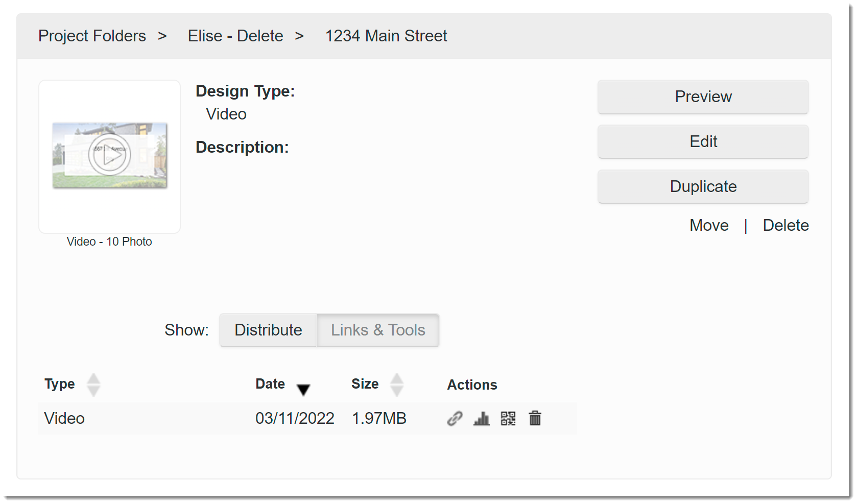The image size is (857, 504).
Task: Open the video analytics statistics icon
Action: [482, 418]
